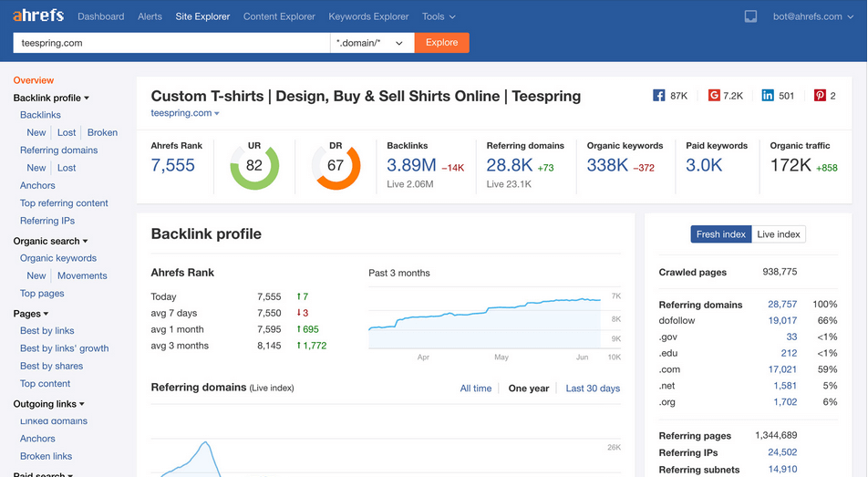This screenshot has width=868, height=477.
Task: Click Referring domains count 28.8K
Action: tap(510, 165)
